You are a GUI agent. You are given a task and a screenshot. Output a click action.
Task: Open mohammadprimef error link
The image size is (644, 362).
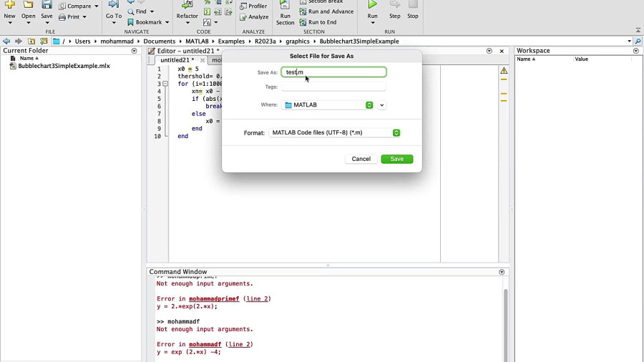click(x=214, y=299)
